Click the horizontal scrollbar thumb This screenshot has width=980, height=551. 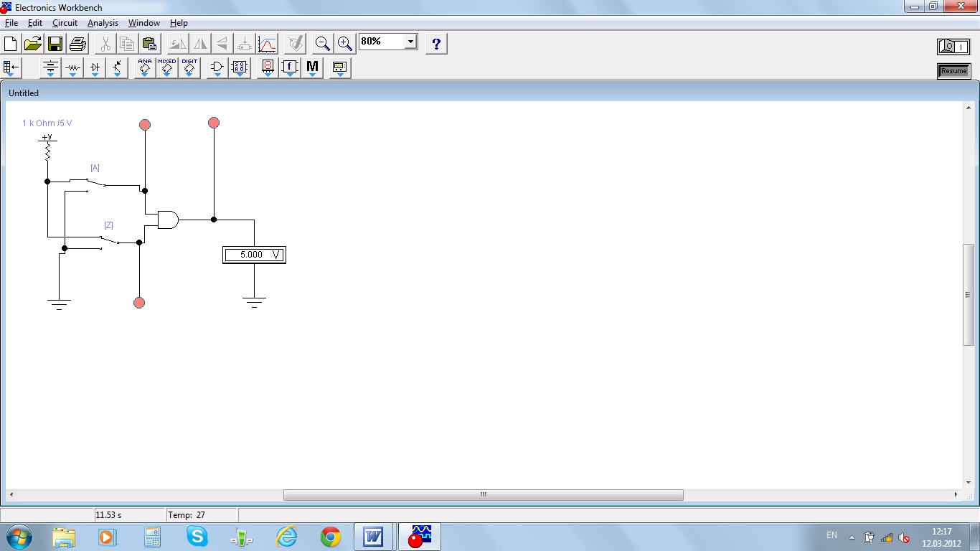click(x=483, y=495)
